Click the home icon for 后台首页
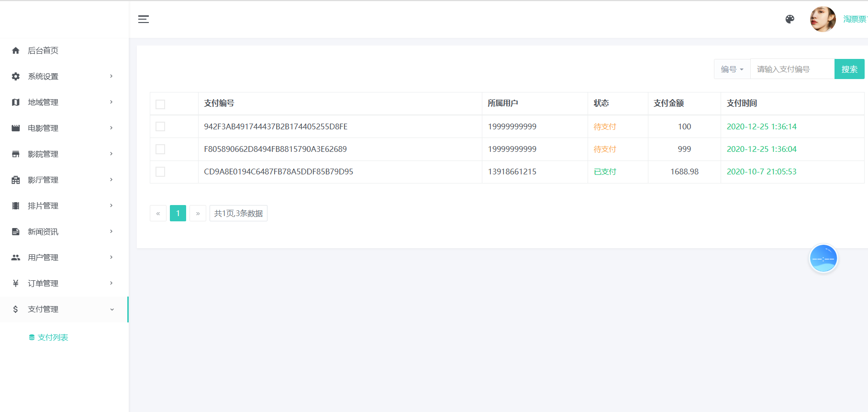The width and height of the screenshot is (868, 412). (16, 50)
